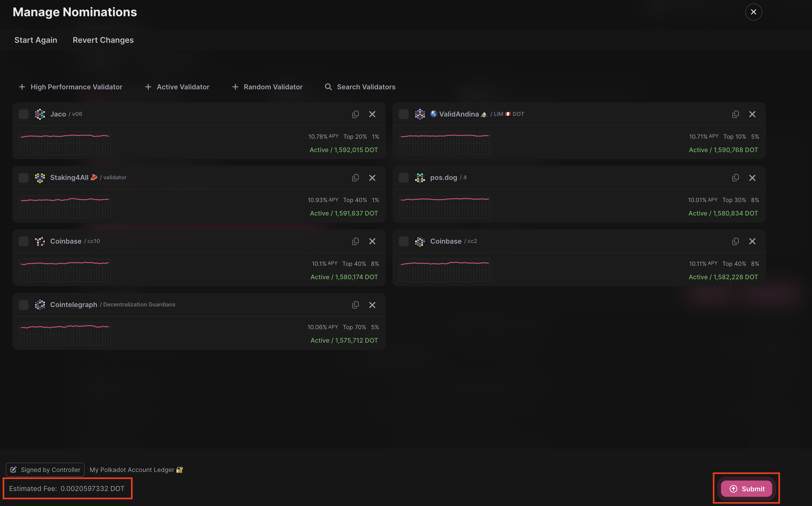
Task: Open Search Validators
Action: pyautogui.click(x=360, y=87)
